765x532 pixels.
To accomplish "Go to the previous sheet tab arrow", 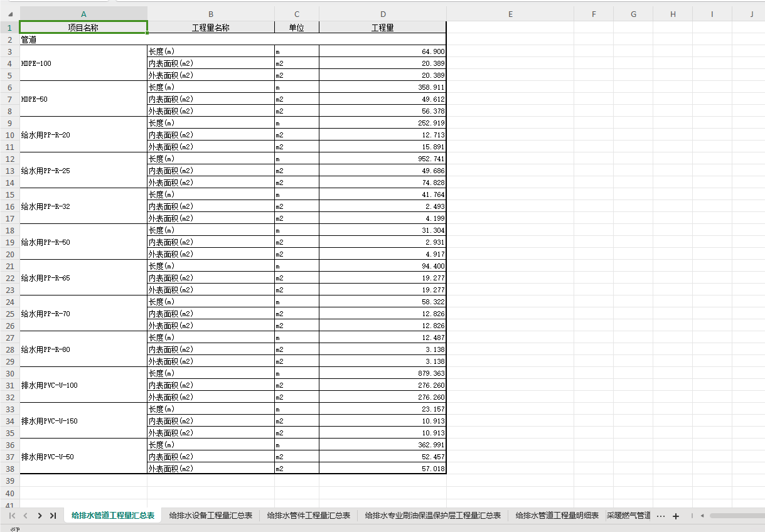I will click(25, 516).
